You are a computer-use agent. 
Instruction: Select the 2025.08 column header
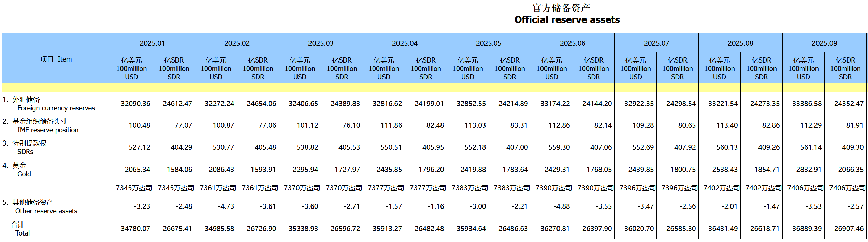coord(740,43)
